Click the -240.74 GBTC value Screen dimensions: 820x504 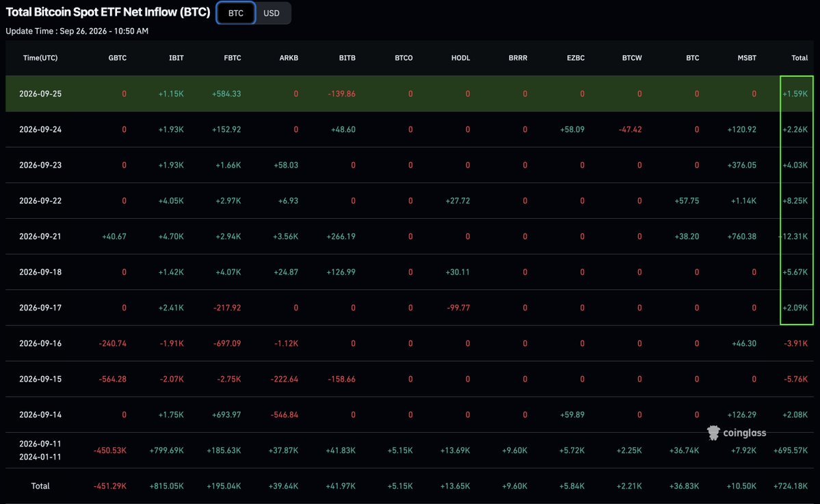pos(112,343)
